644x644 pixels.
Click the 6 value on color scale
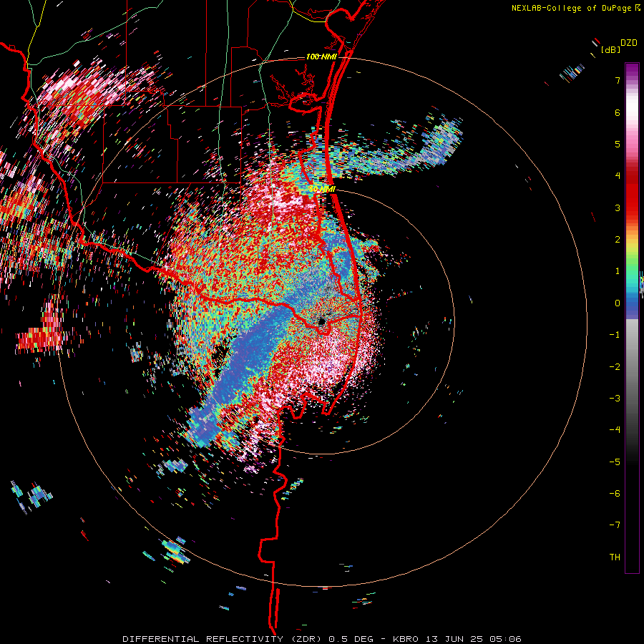point(618,112)
